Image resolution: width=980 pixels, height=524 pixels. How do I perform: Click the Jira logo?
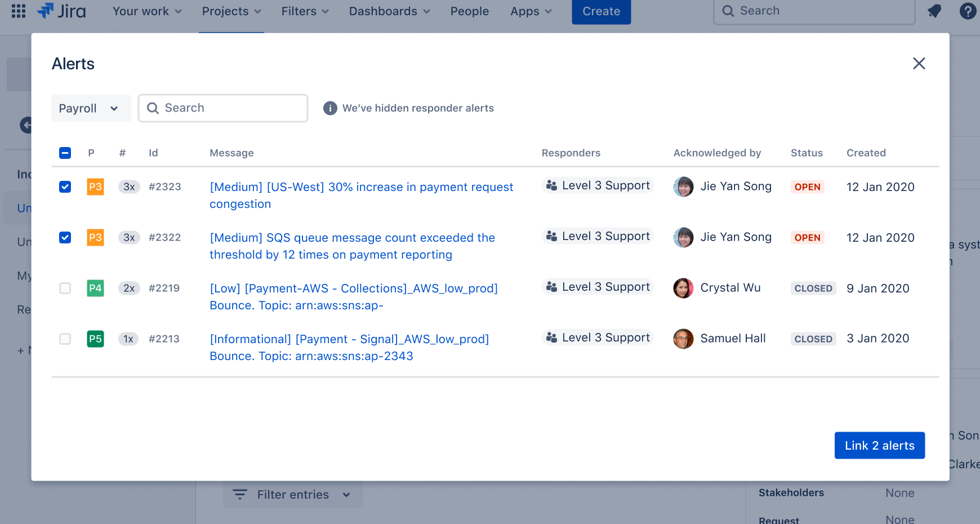[61, 11]
